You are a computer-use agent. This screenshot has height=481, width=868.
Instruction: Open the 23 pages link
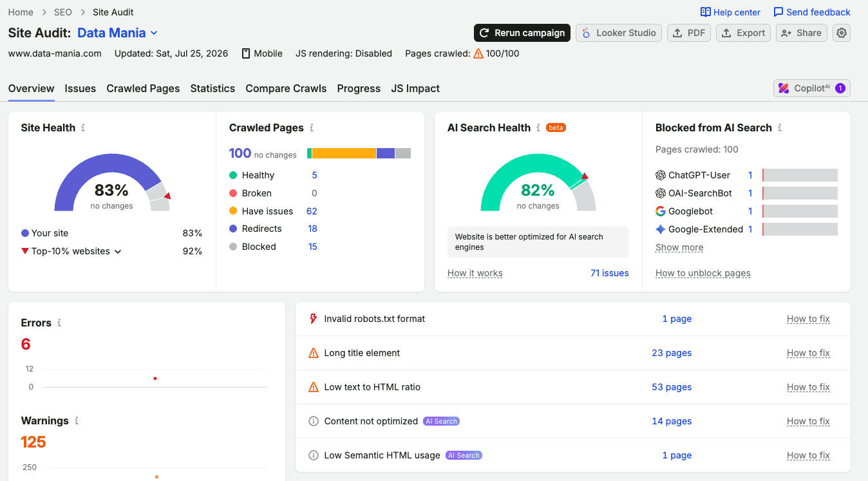coord(672,353)
